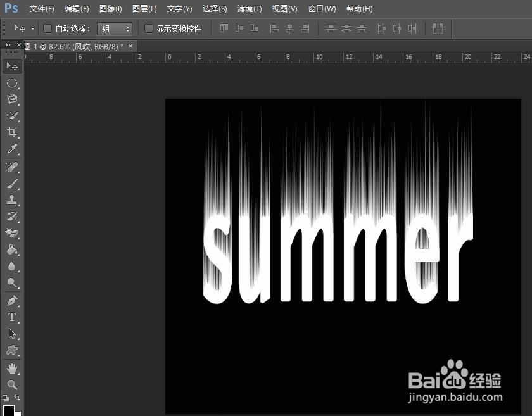Open the 文字(Y) menu
Screen dimensions: 532x416
pyautogui.click(x=179, y=9)
